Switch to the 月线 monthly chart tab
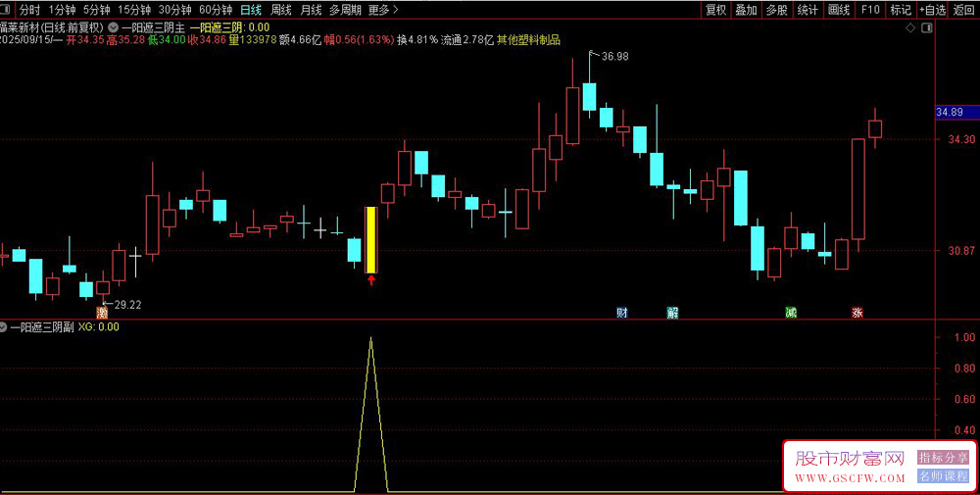Screen dimensions: 980x495 [x=311, y=10]
